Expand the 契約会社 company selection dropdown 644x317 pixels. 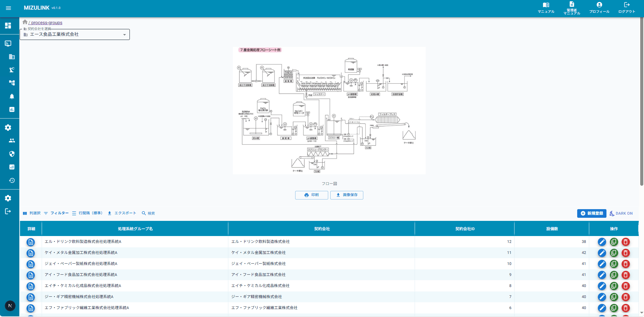point(75,34)
